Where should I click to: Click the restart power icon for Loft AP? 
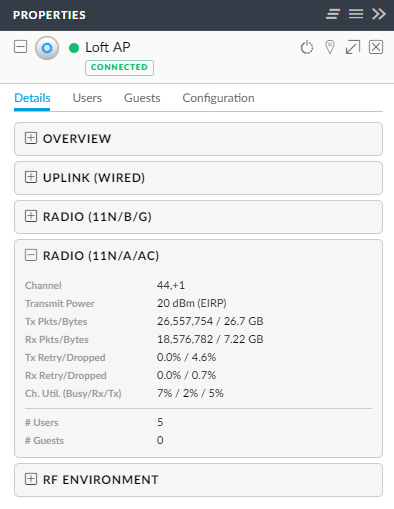pyautogui.click(x=307, y=47)
